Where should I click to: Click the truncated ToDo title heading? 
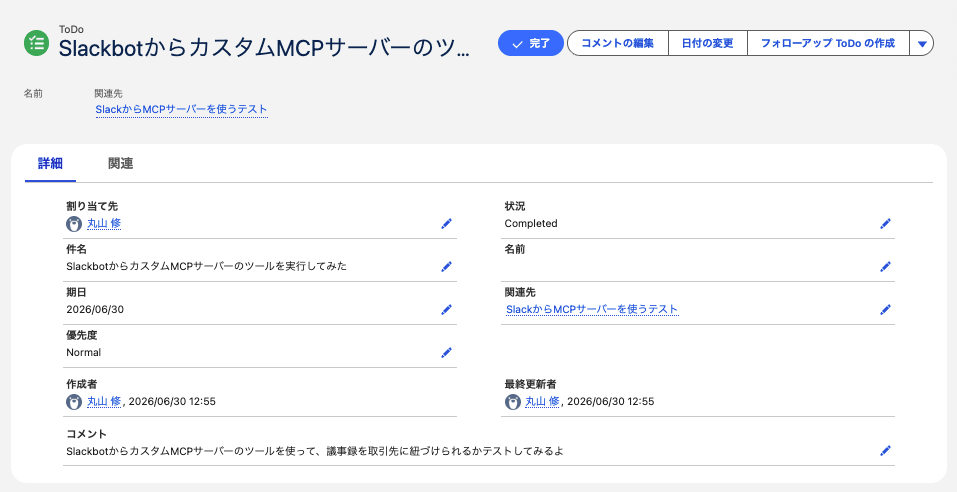point(264,49)
